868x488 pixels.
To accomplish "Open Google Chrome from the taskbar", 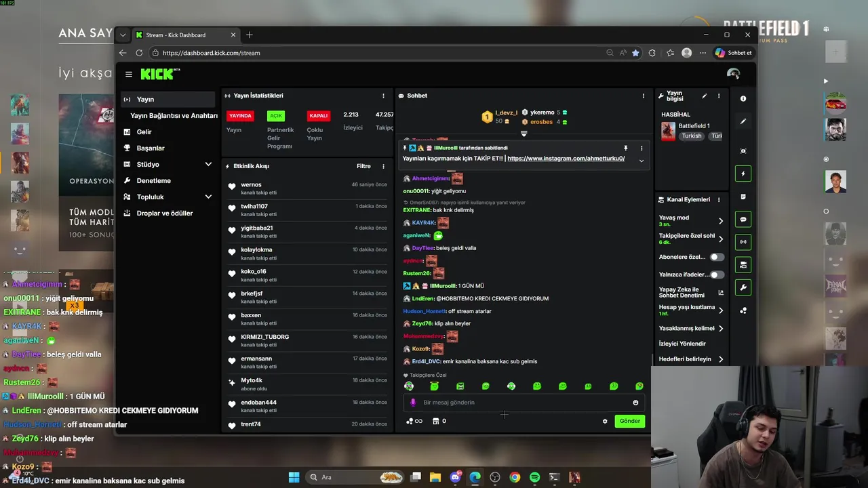I will pos(515,477).
